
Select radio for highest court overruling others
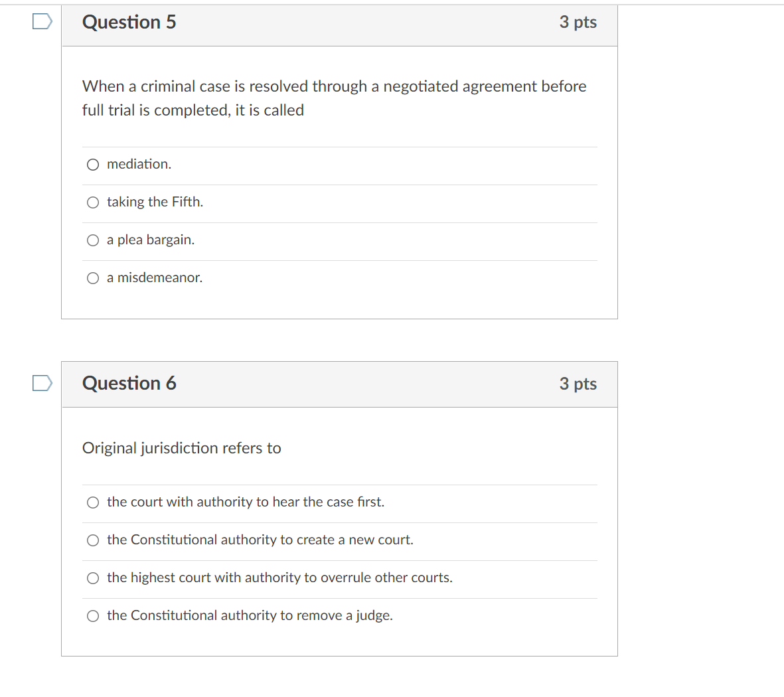93,578
